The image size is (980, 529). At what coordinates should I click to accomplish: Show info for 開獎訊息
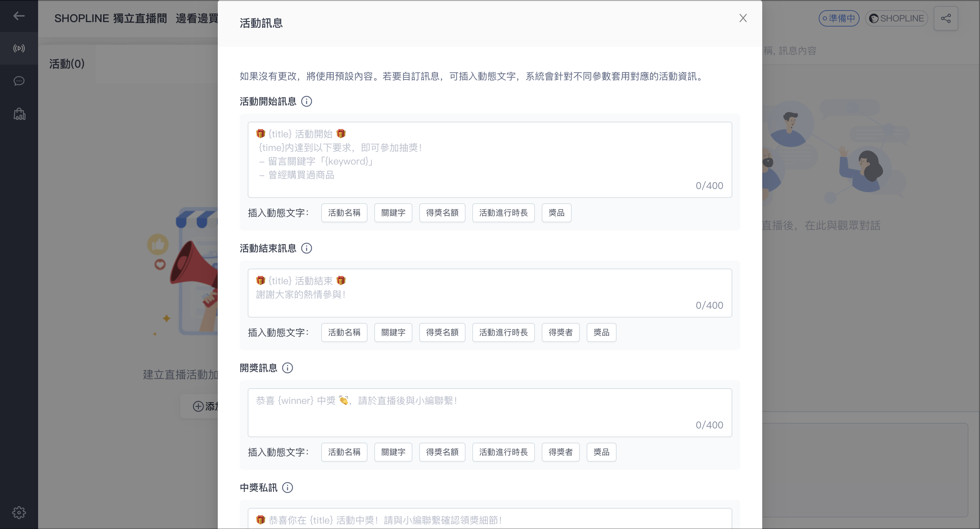[287, 368]
